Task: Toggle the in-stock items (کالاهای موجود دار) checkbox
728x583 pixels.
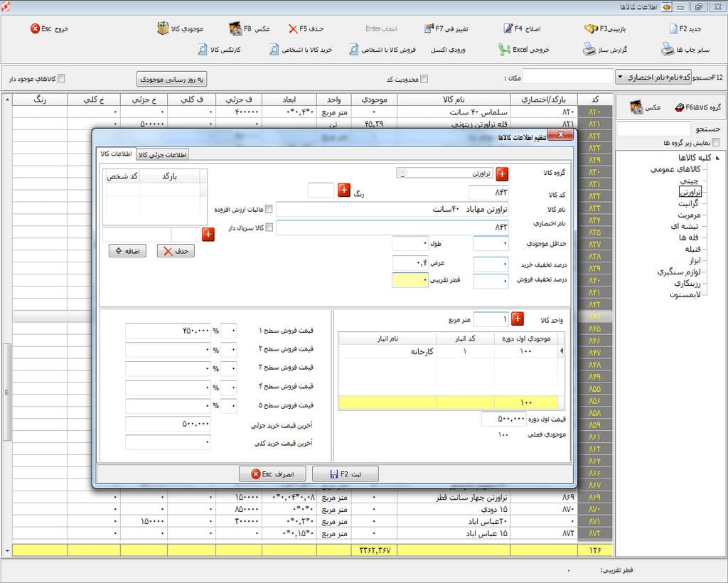Action: tap(61, 78)
